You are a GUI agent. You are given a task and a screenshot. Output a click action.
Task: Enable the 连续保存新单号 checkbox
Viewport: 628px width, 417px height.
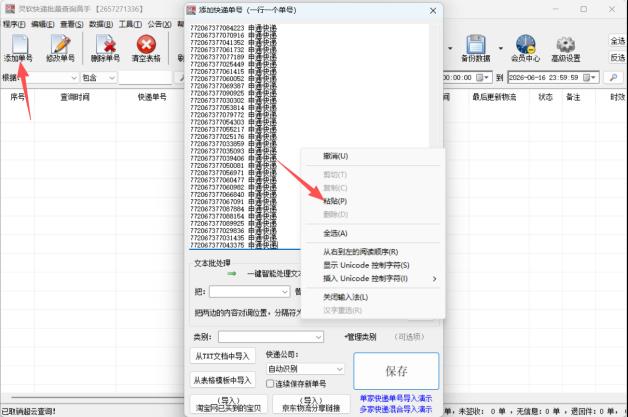coord(270,384)
